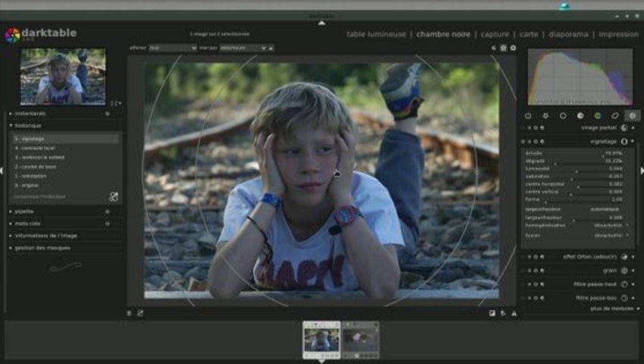Toggle the vignetage module on/off
The image size is (644, 364).
pos(523,142)
